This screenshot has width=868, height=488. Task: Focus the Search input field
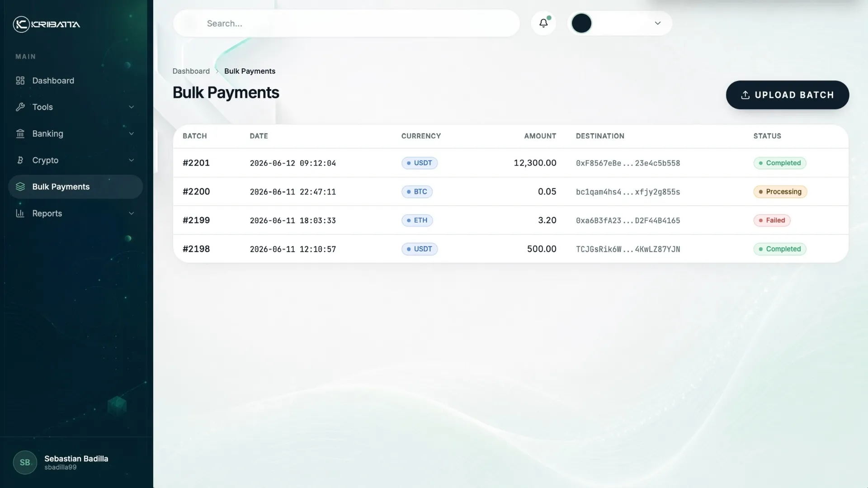346,23
